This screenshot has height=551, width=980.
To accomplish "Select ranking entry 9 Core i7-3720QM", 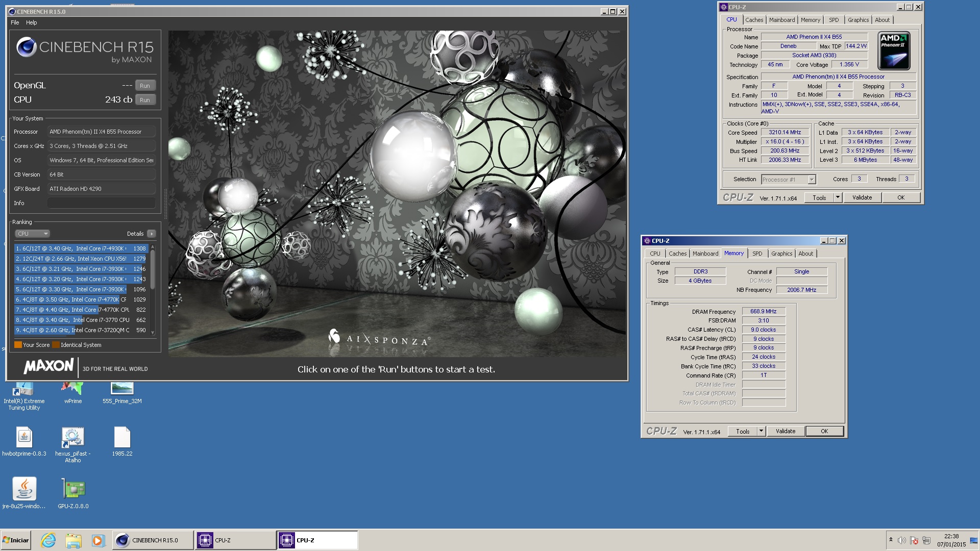I will tap(81, 330).
